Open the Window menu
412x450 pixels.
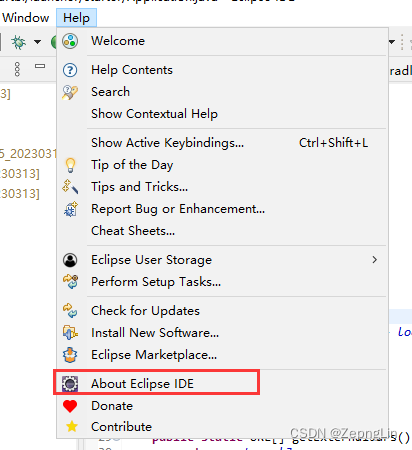click(x=26, y=18)
